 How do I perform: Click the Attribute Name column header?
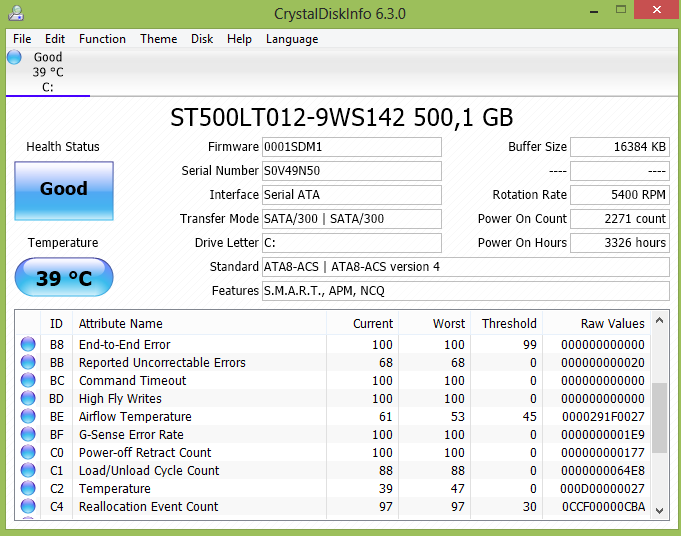tap(199, 323)
